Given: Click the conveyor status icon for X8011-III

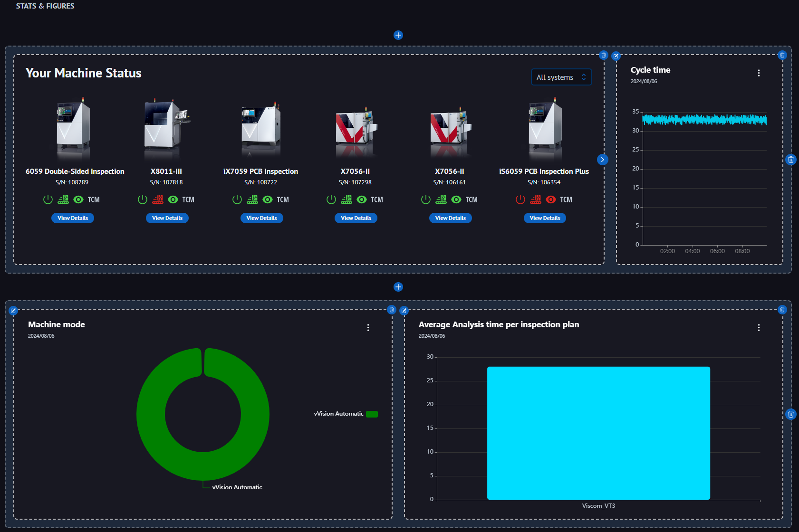Looking at the screenshot, I should (158, 199).
